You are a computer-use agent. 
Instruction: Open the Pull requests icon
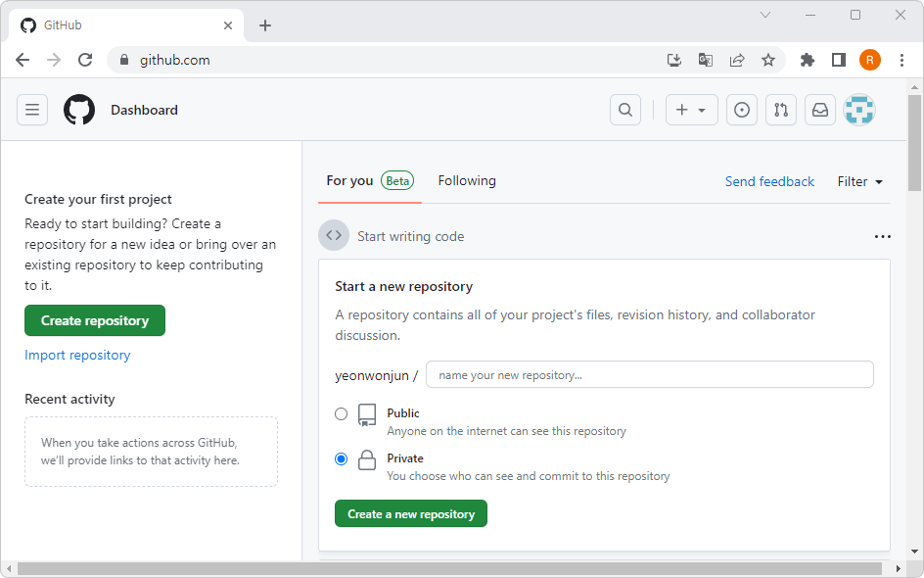click(781, 110)
